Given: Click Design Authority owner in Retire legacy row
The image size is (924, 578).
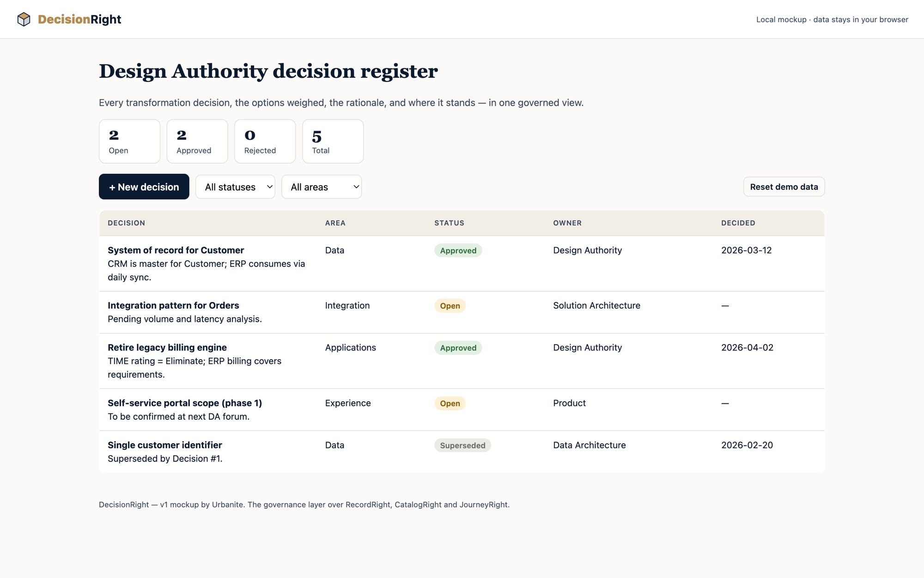Looking at the screenshot, I should [588, 347].
